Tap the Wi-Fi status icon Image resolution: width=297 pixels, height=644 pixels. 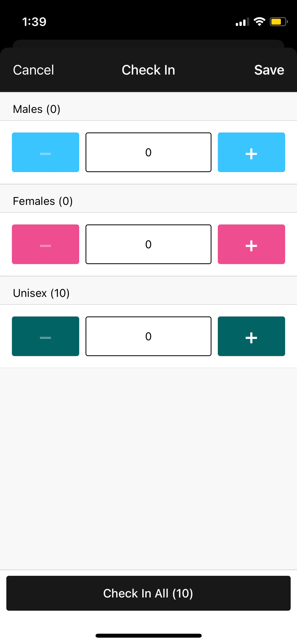pos(259,22)
